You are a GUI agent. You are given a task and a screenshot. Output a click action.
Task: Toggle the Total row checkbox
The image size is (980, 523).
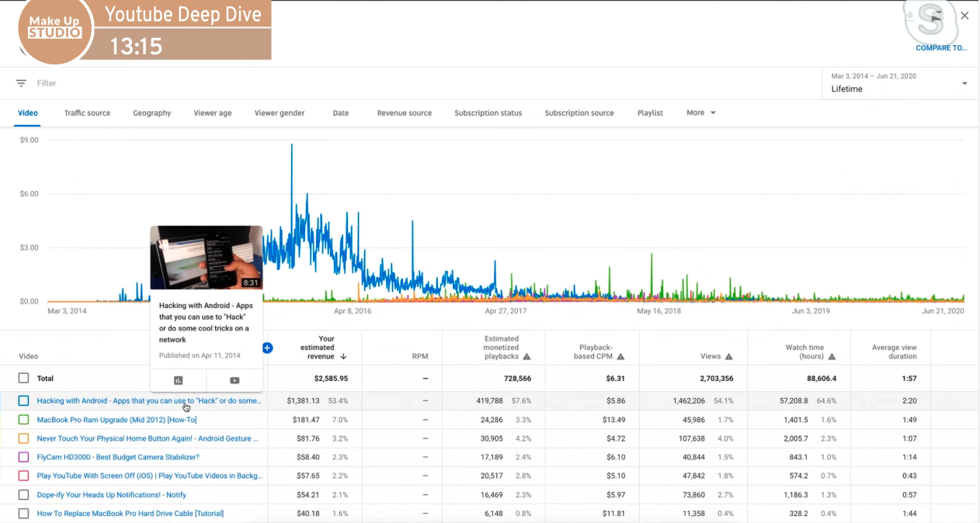click(23, 378)
